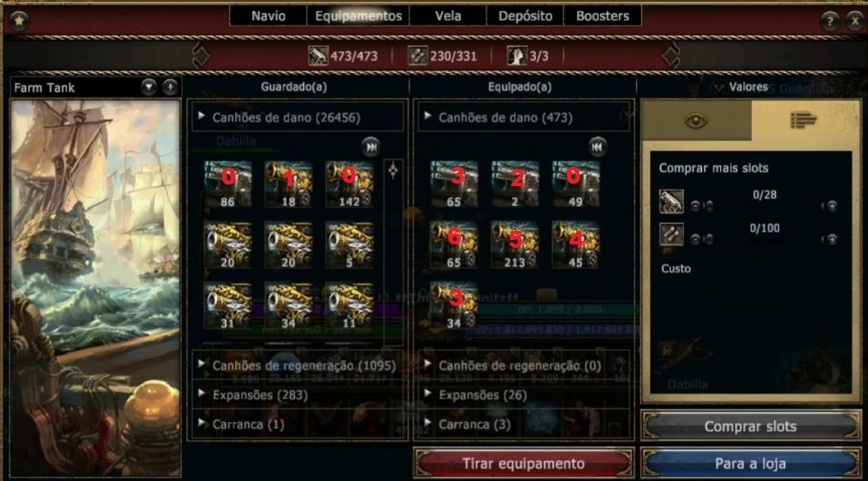The width and height of the screenshot is (868, 481).
Task: Toggle the Valores checkbox
Action: (718, 87)
